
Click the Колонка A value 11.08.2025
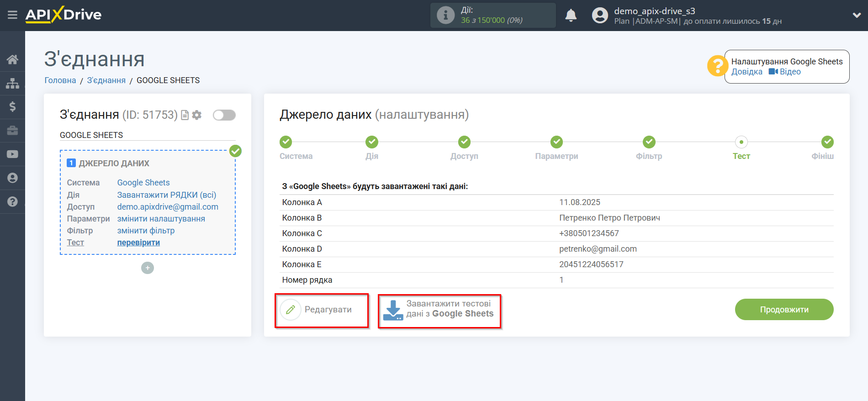579,202
